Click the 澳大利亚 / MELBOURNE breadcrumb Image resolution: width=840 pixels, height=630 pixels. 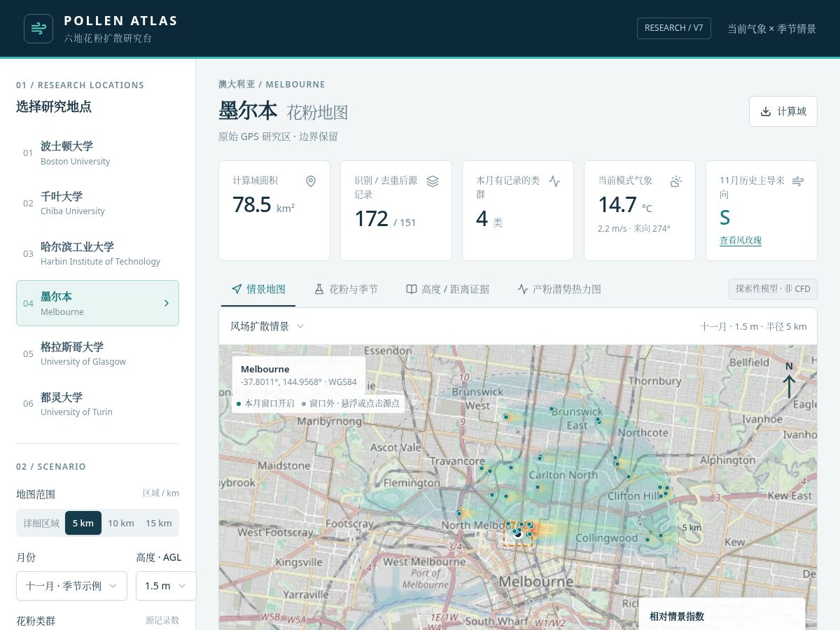click(272, 84)
